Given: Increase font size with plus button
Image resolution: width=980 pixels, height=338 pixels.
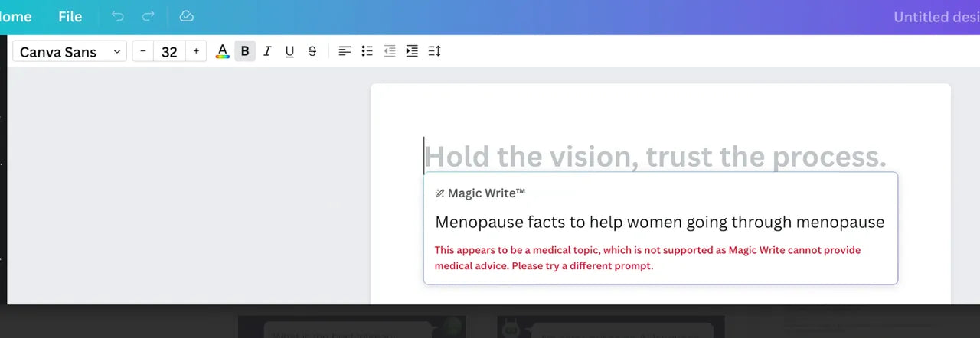Looking at the screenshot, I should pyautogui.click(x=196, y=51).
